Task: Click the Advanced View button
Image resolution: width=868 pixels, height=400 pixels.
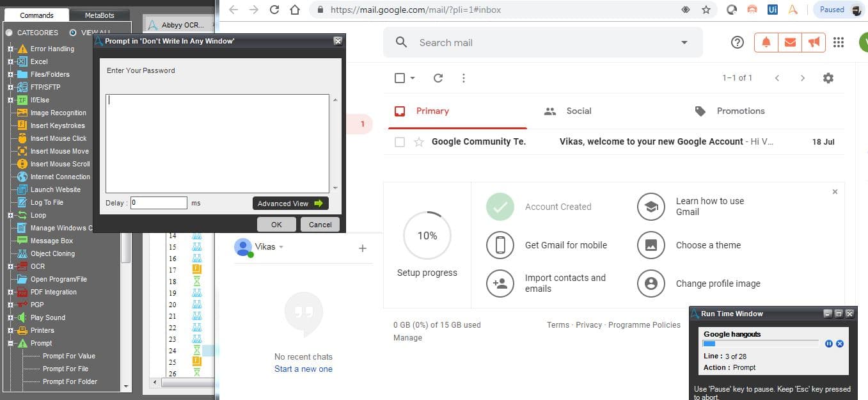Action: (290, 204)
